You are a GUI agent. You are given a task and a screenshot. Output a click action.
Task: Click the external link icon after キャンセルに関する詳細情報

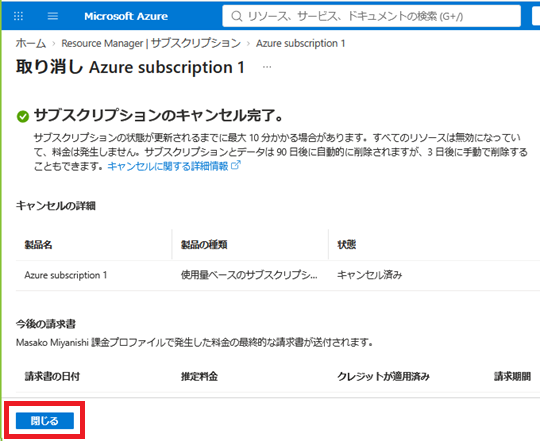tap(236, 165)
